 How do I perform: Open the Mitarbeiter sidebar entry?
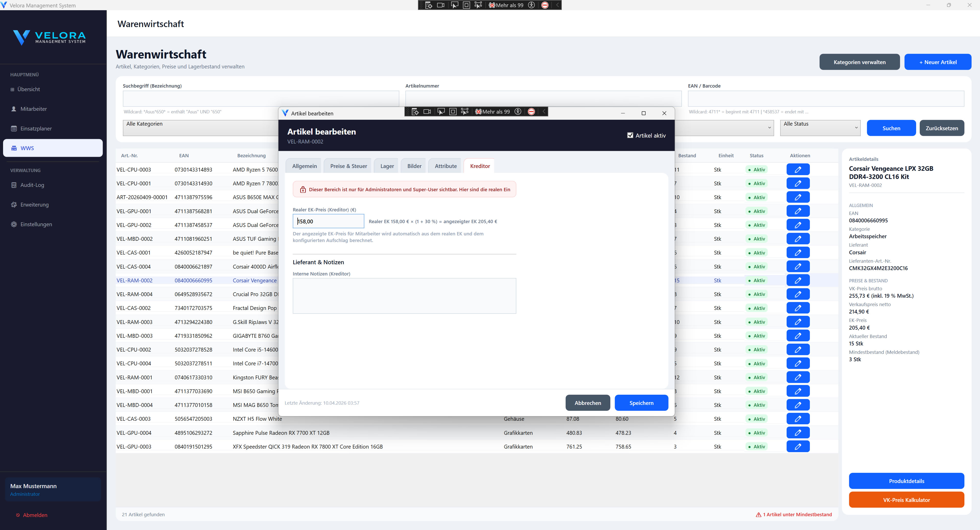pyautogui.click(x=33, y=109)
